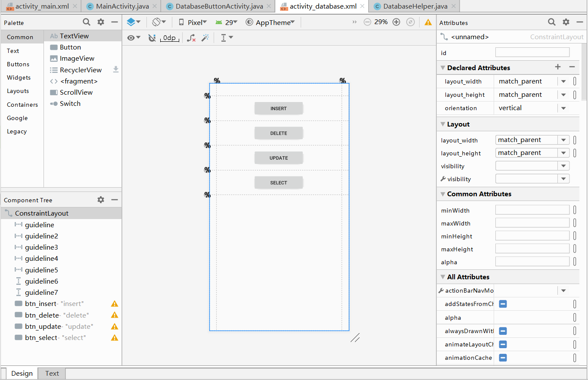Select the Buttons palette category
The width and height of the screenshot is (588, 380).
pyautogui.click(x=18, y=64)
